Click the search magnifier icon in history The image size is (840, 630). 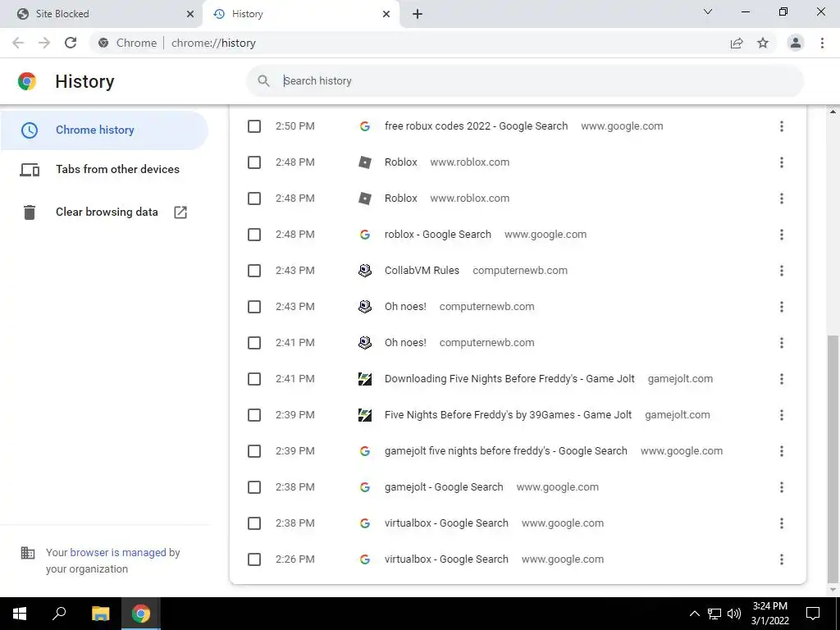click(263, 81)
